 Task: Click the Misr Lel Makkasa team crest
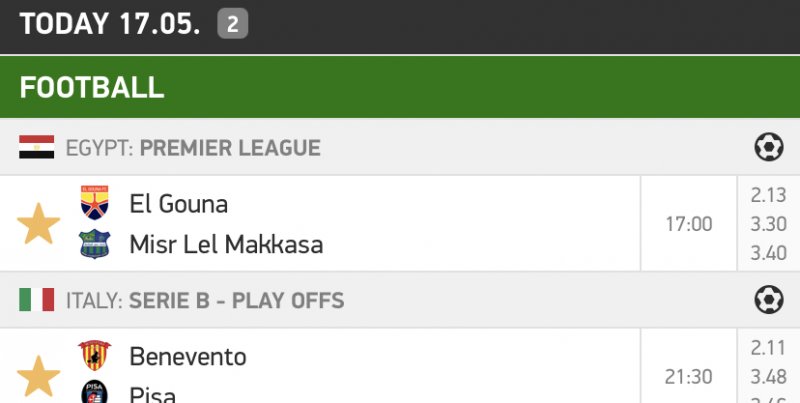click(95, 244)
